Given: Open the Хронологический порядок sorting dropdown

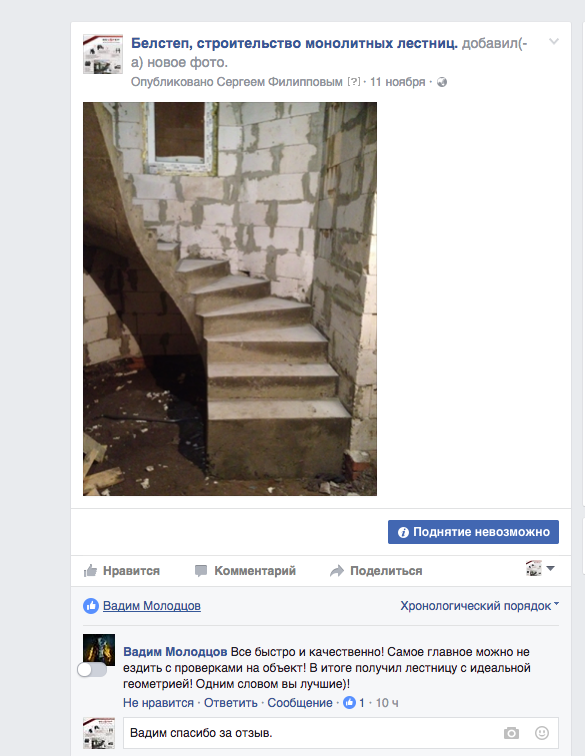Looking at the screenshot, I should 479,606.
